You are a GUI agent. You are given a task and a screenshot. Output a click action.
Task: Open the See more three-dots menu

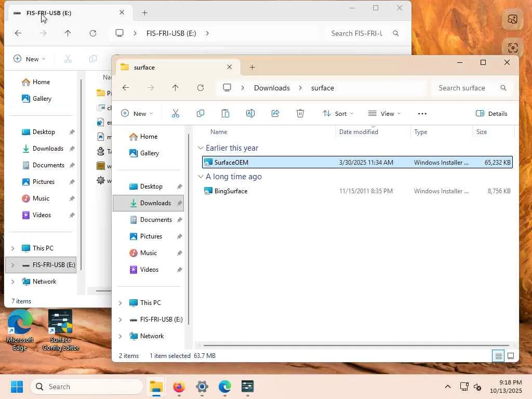[x=422, y=114]
